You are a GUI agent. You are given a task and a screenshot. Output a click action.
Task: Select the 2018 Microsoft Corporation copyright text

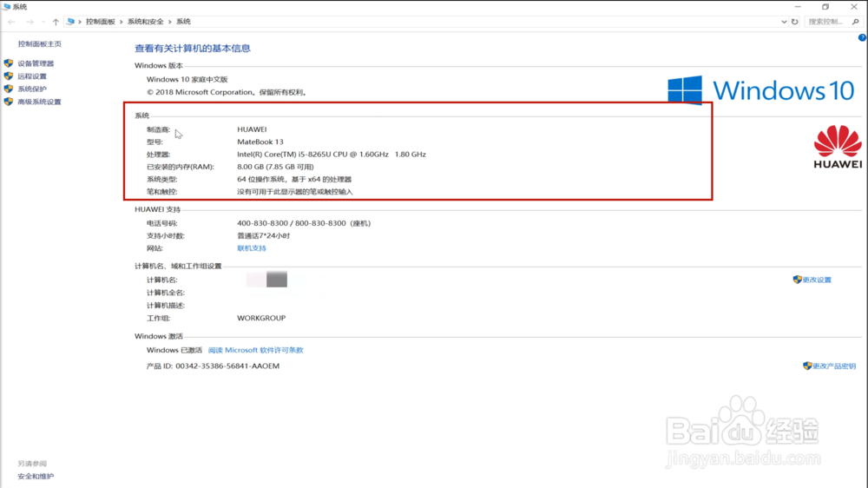[227, 93]
